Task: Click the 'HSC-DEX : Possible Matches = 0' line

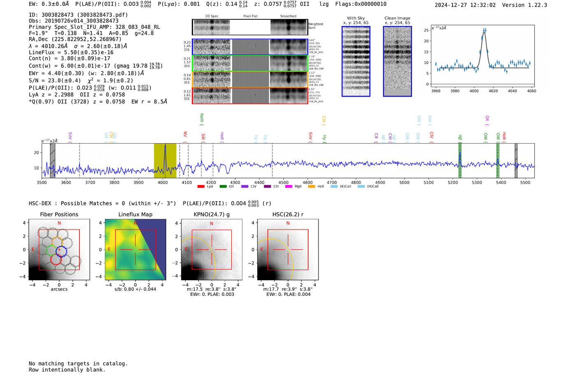Action: [x=102, y=204]
